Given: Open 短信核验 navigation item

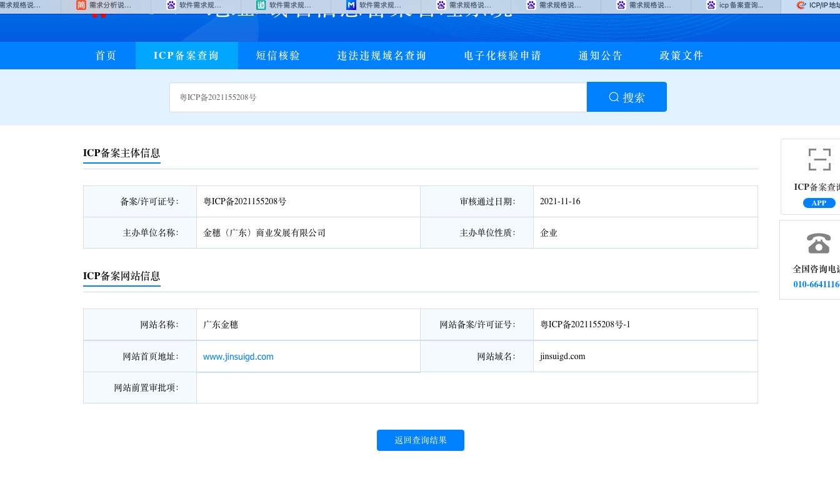Looking at the screenshot, I should pyautogui.click(x=278, y=56).
